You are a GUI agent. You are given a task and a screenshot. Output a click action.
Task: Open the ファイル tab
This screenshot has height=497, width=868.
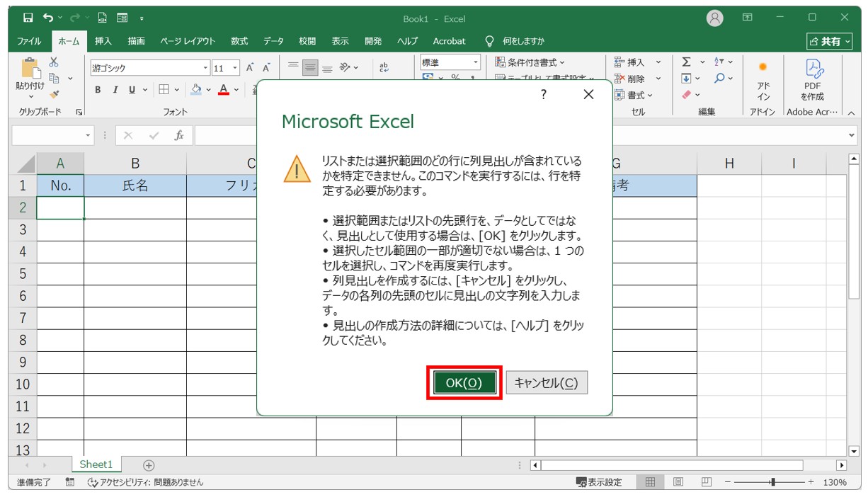click(29, 41)
